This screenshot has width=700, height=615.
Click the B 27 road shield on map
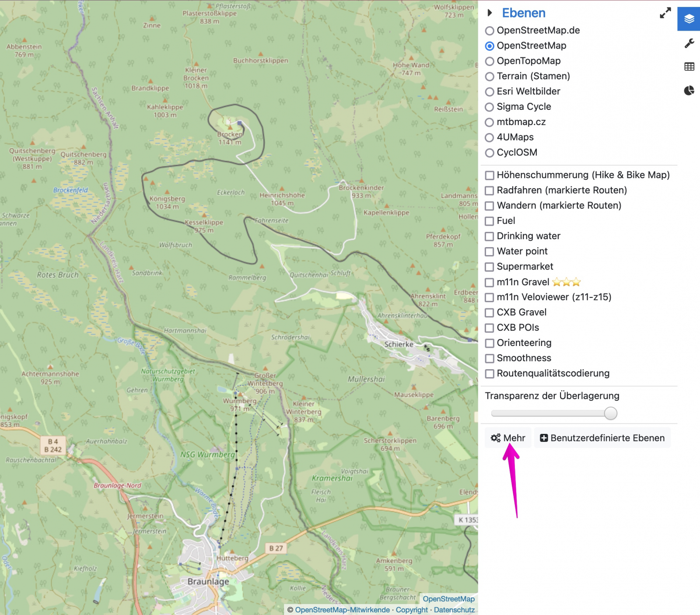click(x=276, y=548)
